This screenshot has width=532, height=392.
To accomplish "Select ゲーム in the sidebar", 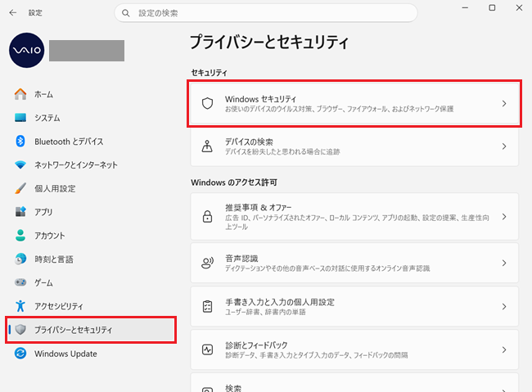I will coord(91,282).
